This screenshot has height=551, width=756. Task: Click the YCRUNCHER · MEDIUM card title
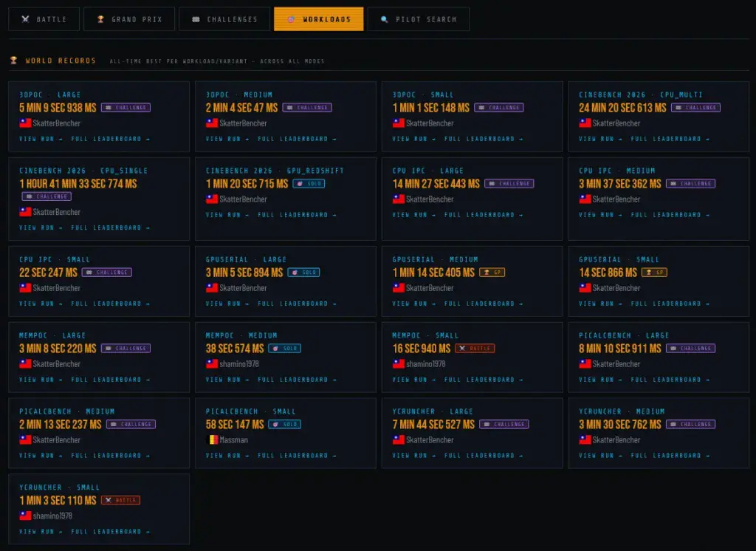[622, 411]
